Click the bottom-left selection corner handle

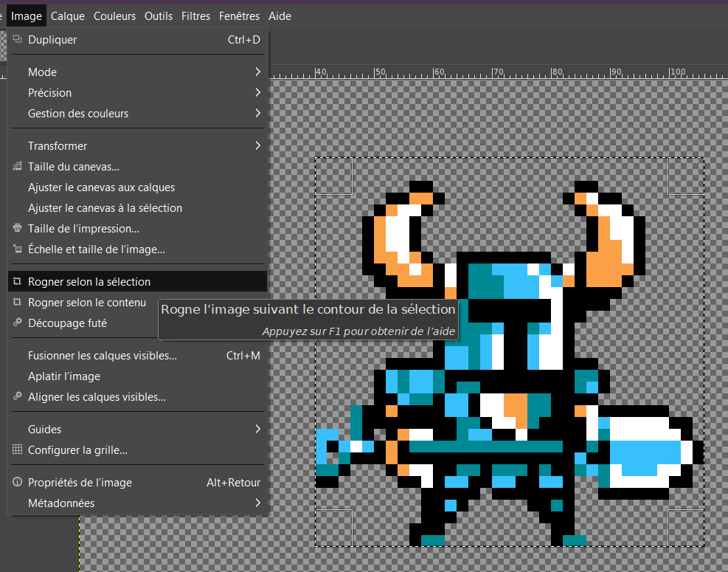point(334,528)
